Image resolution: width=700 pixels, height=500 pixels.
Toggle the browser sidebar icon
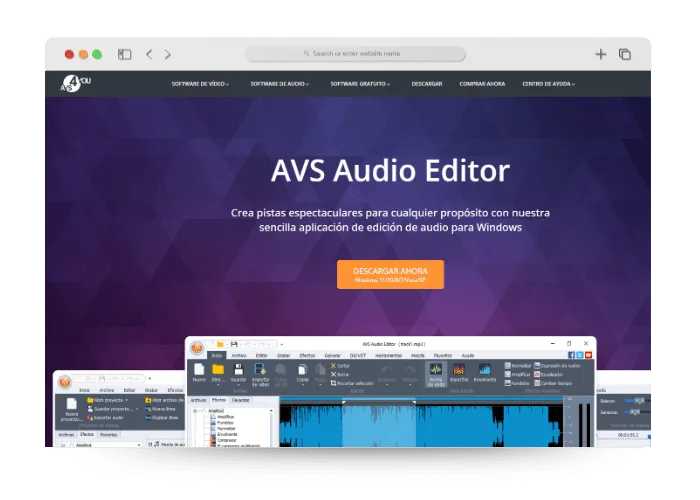pos(124,54)
